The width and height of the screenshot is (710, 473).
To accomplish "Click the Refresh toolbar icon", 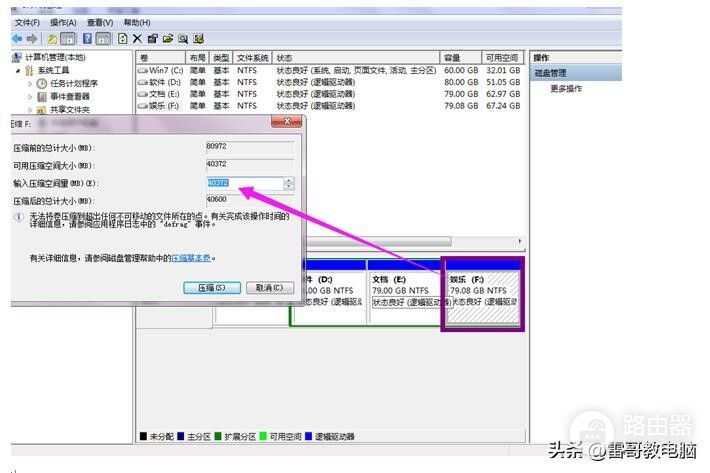I will click(122, 38).
